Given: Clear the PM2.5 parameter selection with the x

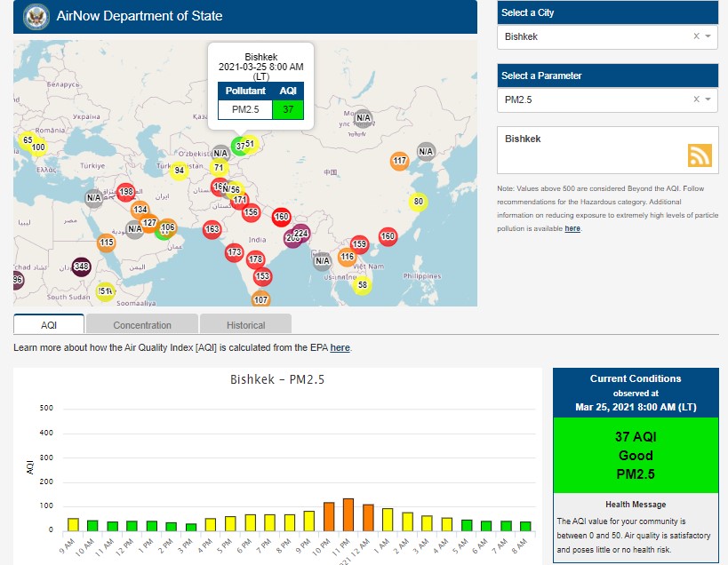Looking at the screenshot, I should 697,99.
